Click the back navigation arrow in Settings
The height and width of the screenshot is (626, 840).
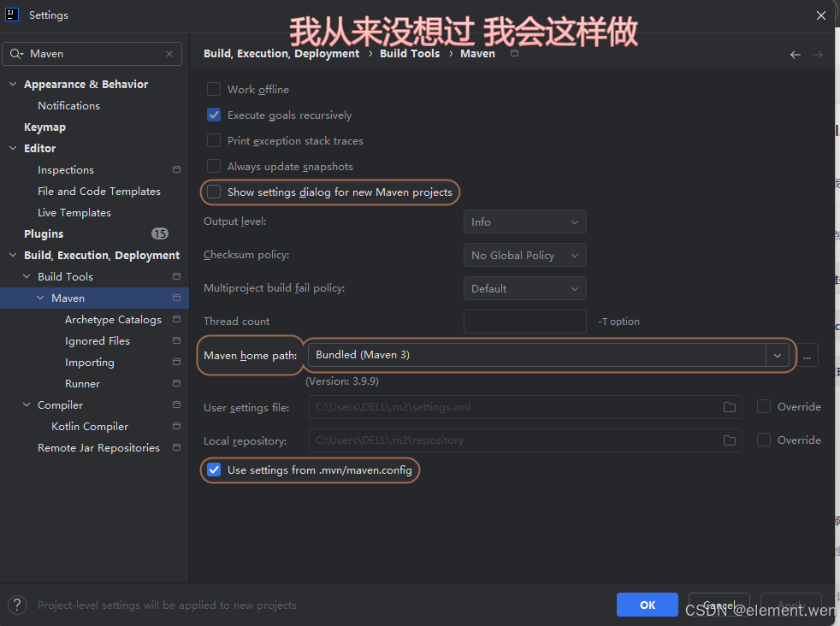(795, 53)
